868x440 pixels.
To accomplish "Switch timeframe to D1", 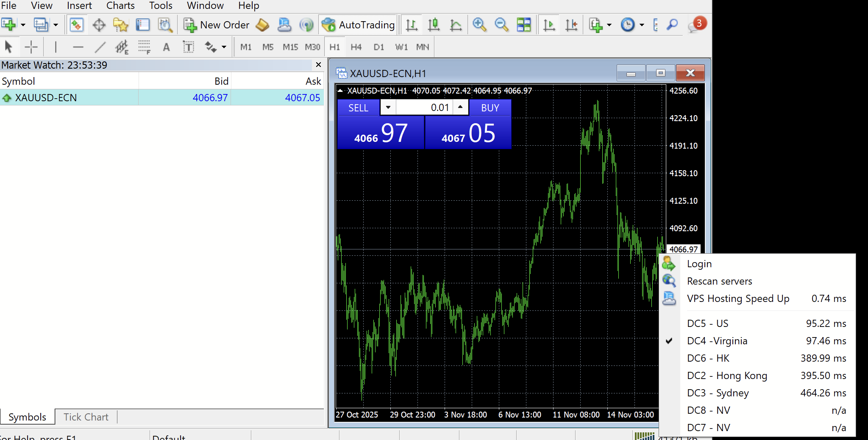I will pyautogui.click(x=379, y=47).
